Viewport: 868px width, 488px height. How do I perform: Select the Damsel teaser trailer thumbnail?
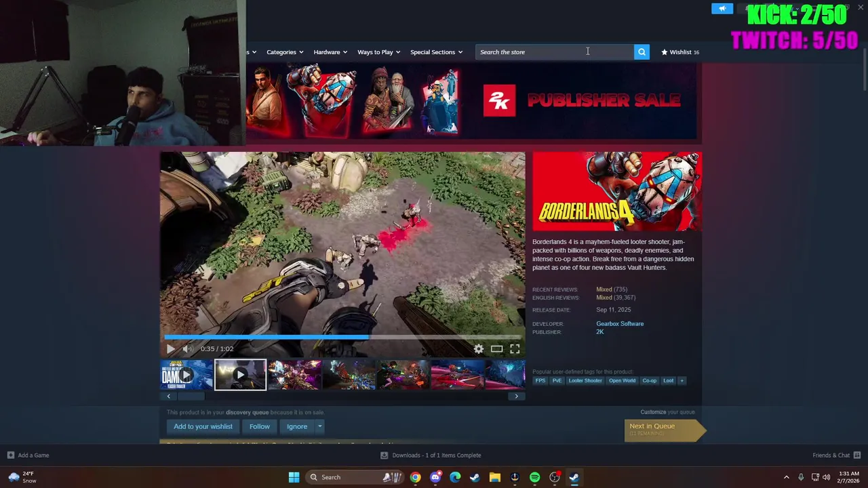pyautogui.click(x=186, y=375)
